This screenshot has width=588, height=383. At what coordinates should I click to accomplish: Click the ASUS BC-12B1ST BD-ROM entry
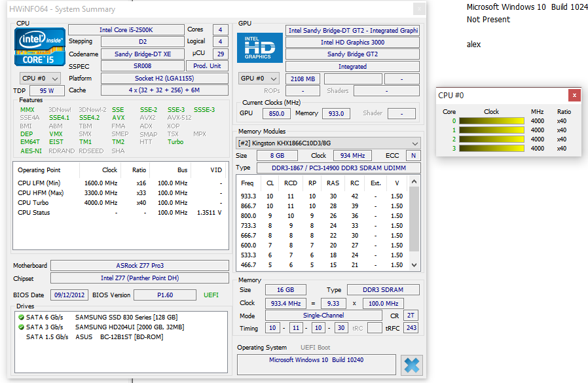pyautogui.click(x=119, y=337)
